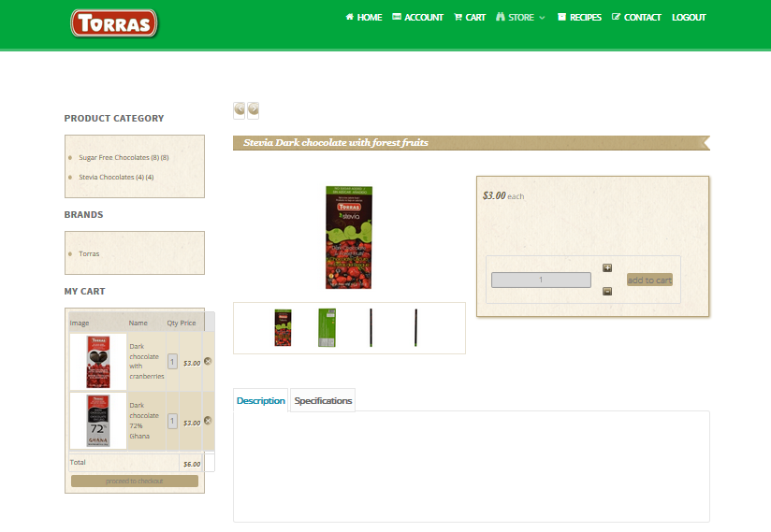Select green back packaging thumbnail
The height and width of the screenshot is (532, 771).
coord(327,327)
